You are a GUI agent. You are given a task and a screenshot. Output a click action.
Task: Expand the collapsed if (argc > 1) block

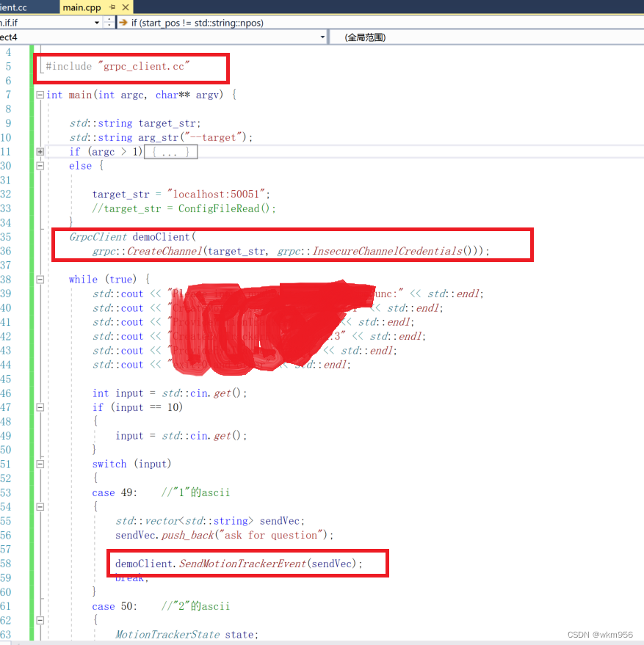pos(40,151)
